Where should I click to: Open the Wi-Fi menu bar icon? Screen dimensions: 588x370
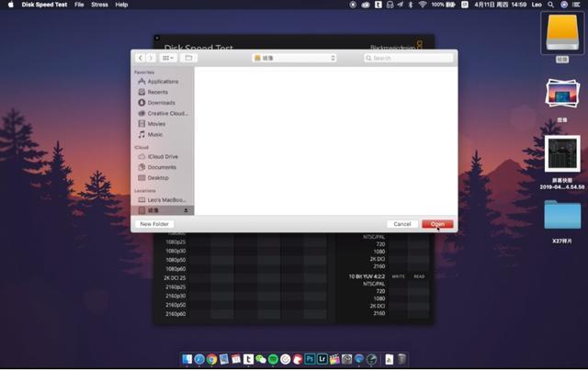pyautogui.click(x=423, y=5)
